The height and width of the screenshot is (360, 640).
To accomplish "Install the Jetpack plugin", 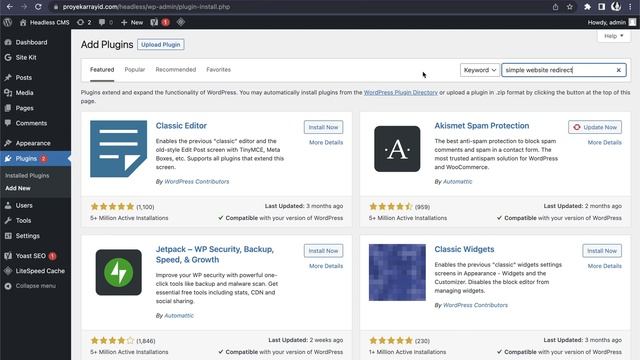I will click(x=323, y=251).
